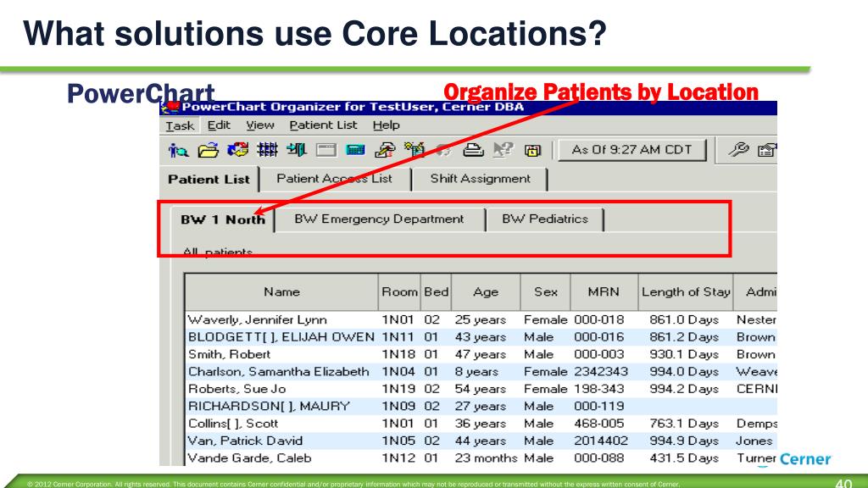Click the 763.1 Days length of stay
The height and width of the screenshot is (488, 868).
684,424
